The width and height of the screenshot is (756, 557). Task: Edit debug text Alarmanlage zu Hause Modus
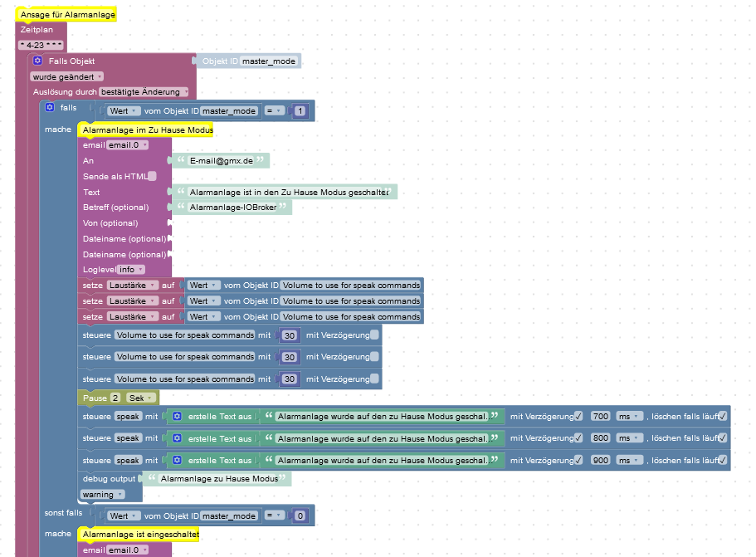tap(219, 478)
